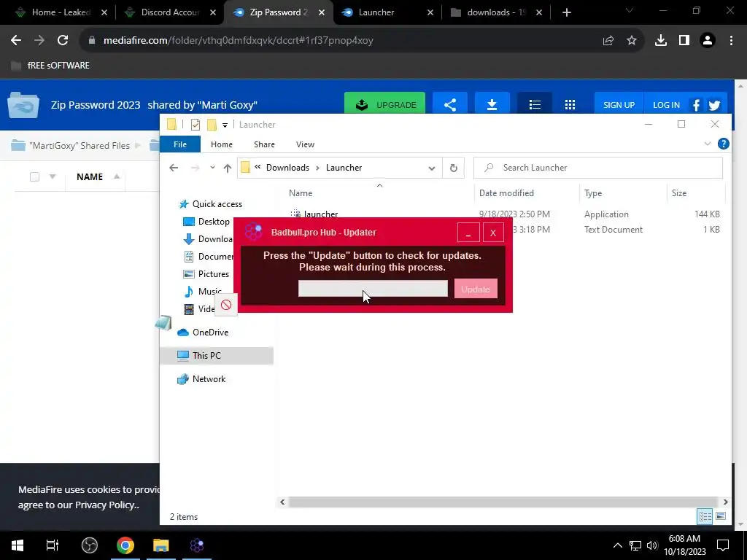
Task: Click the Search Launcher field
Action: coord(598,168)
